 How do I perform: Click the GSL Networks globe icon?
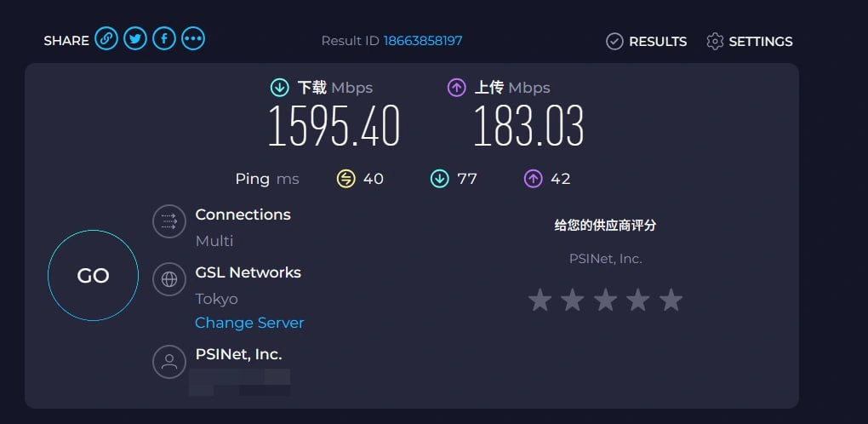tap(168, 279)
